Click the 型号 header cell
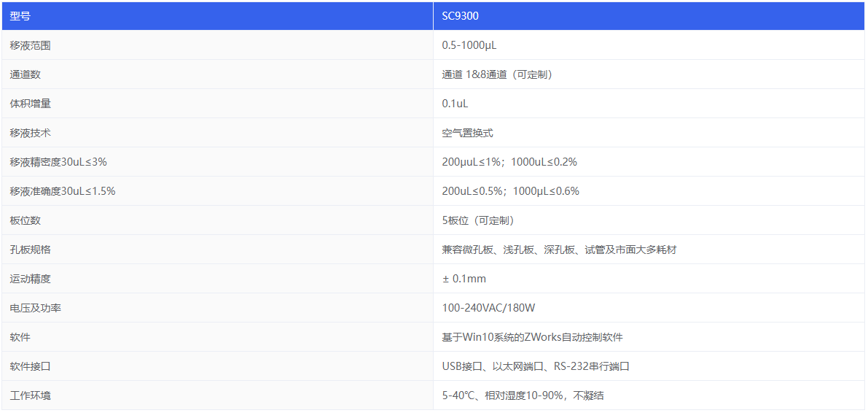The width and height of the screenshot is (868, 413). pyautogui.click(x=20, y=16)
